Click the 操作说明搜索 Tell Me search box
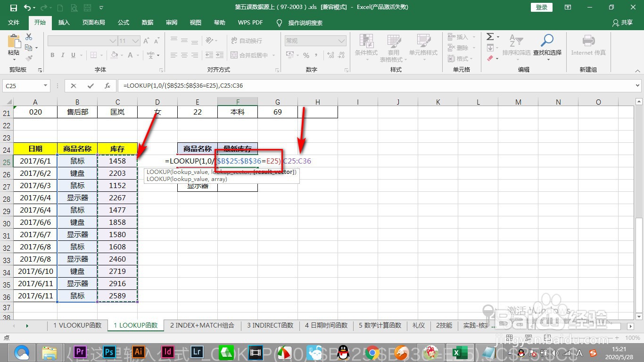 tap(305, 23)
